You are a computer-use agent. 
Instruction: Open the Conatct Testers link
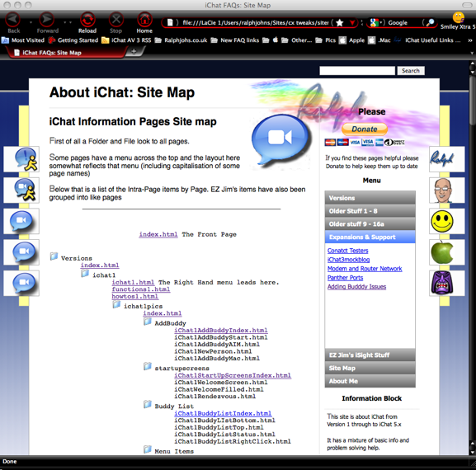click(x=347, y=251)
